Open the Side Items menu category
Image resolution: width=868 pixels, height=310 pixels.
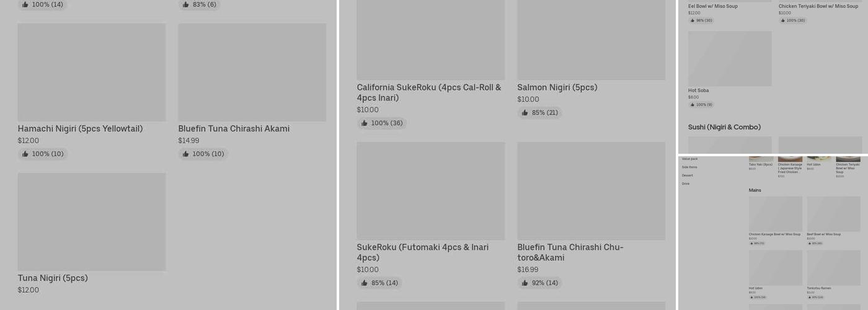coord(689,167)
